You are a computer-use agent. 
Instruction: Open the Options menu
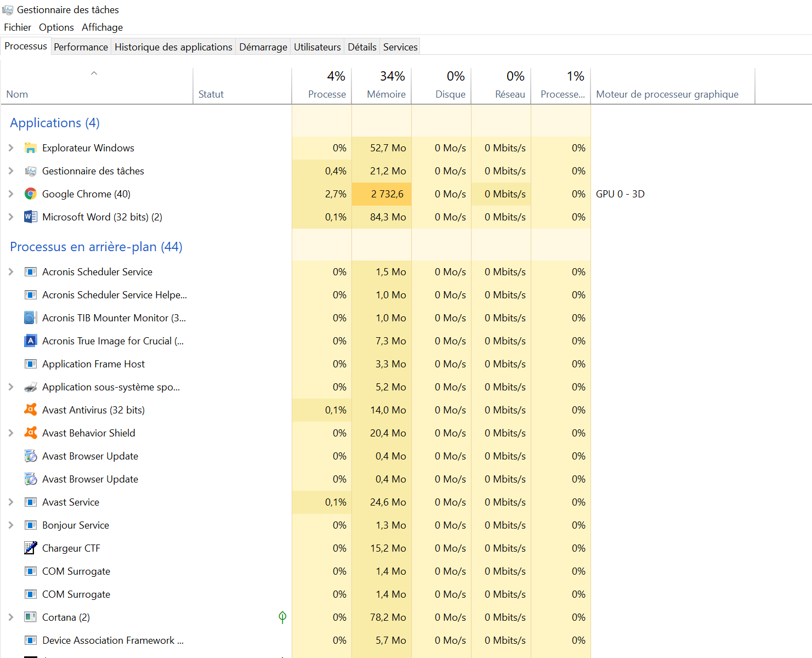click(56, 27)
